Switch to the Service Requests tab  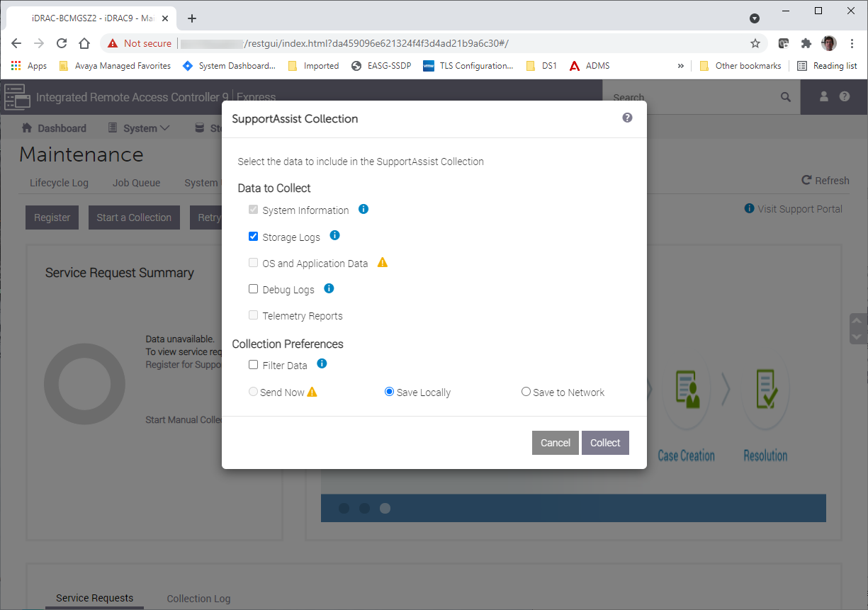tap(94, 598)
